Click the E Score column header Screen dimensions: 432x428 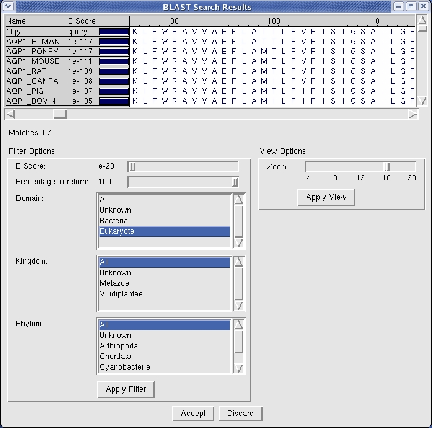click(82, 21)
